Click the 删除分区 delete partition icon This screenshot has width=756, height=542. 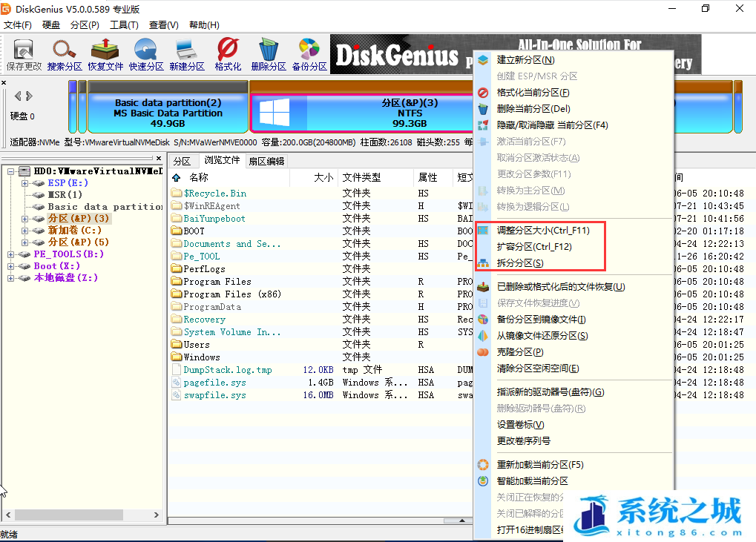(x=269, y=54)
